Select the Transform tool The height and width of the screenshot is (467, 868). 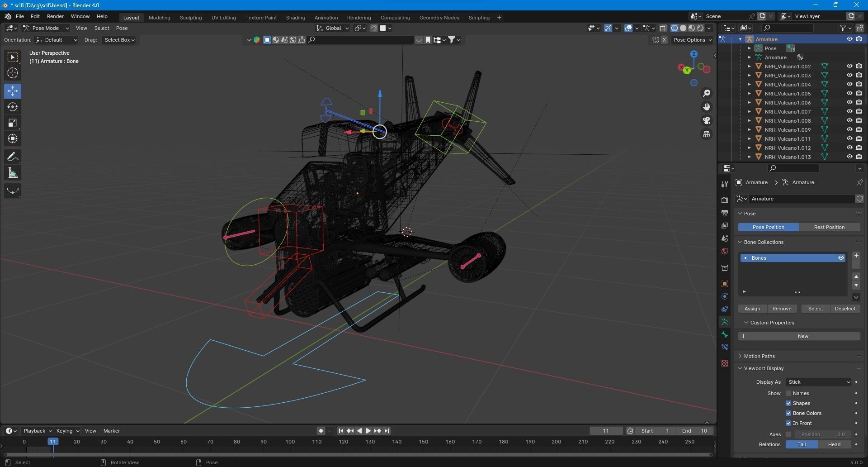coord(13,138)
